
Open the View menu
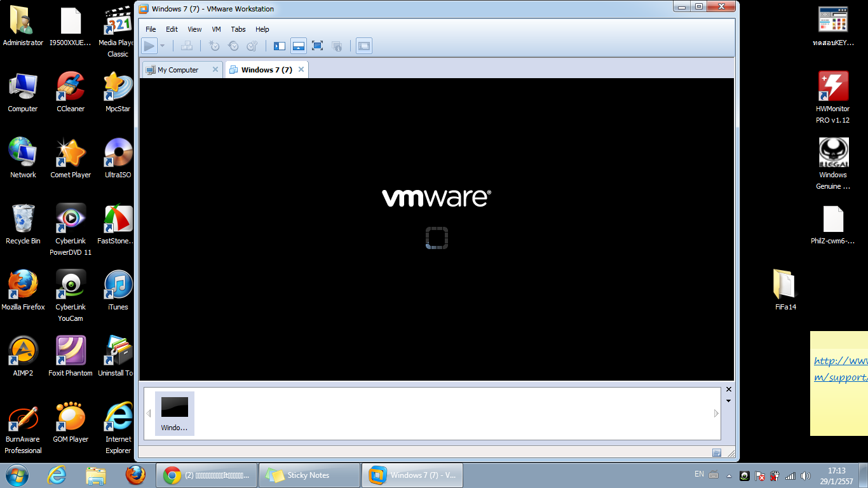(x=194, y=29)
